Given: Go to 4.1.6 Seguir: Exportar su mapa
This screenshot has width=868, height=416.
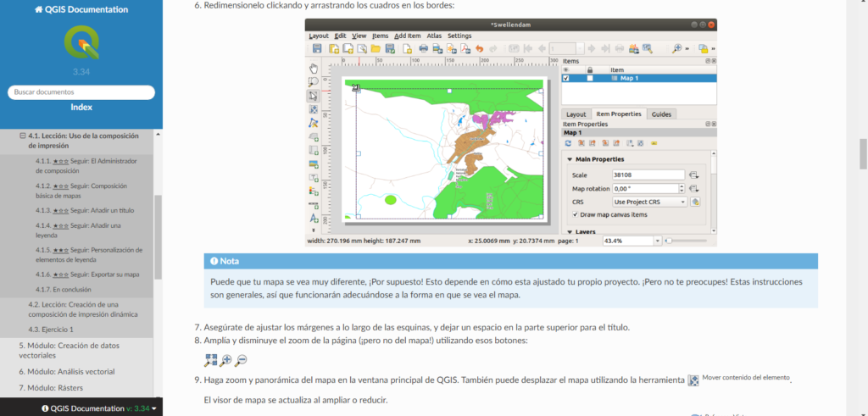Looking at the screenshot, I should point(87,275).
